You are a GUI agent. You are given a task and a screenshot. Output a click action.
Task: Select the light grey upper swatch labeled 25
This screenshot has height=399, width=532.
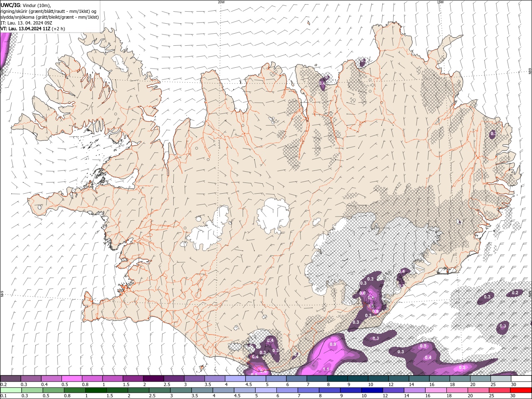click(x=500, y=379)
